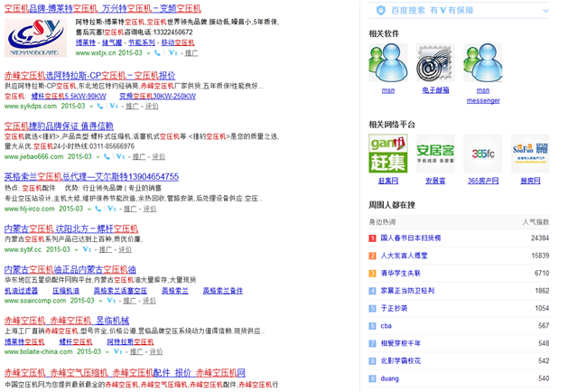Open the msn messenger software icon

click(483, 62)
